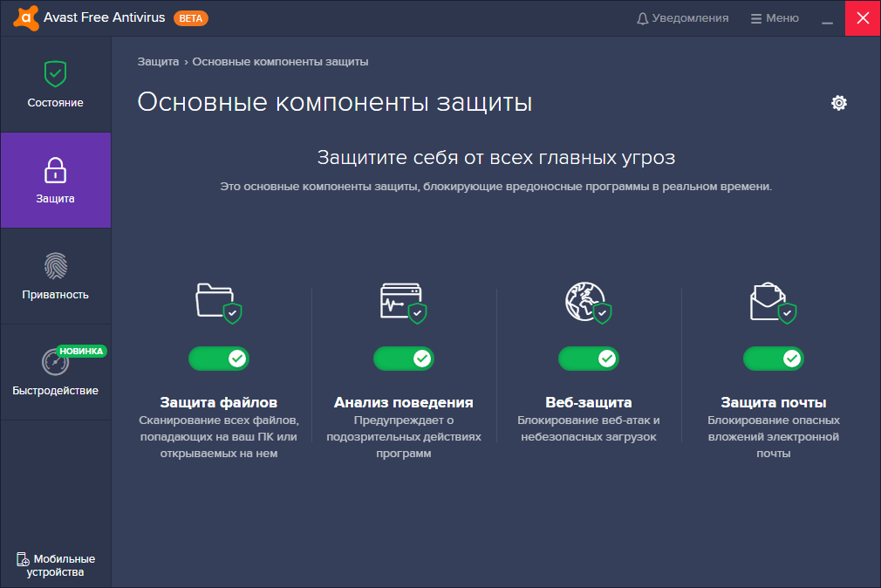Turn off Анализ поведения switch
Viewport: 881px width, 588px height.
[403, 359]
